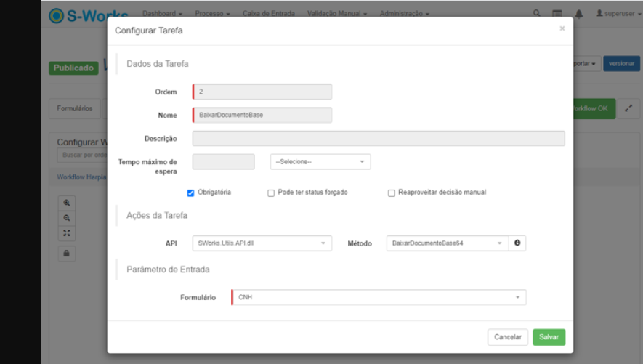This screenshot has height=364, width=643.
Task: Click into the Descrição text field
Action: pos(378,139)
